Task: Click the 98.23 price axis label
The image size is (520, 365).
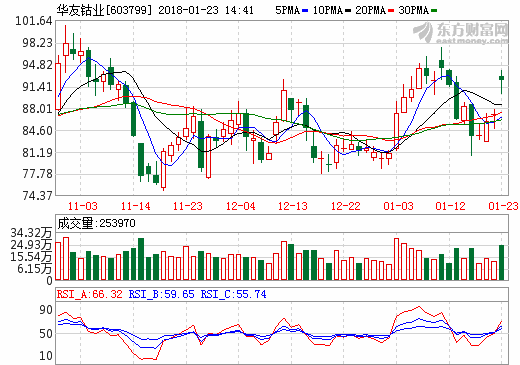Action: 38,43
